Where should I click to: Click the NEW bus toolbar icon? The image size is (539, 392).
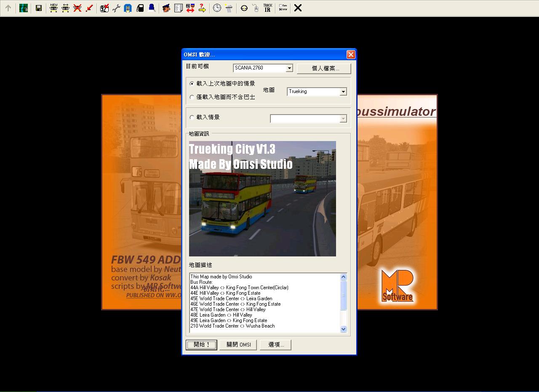coord(53,8)
